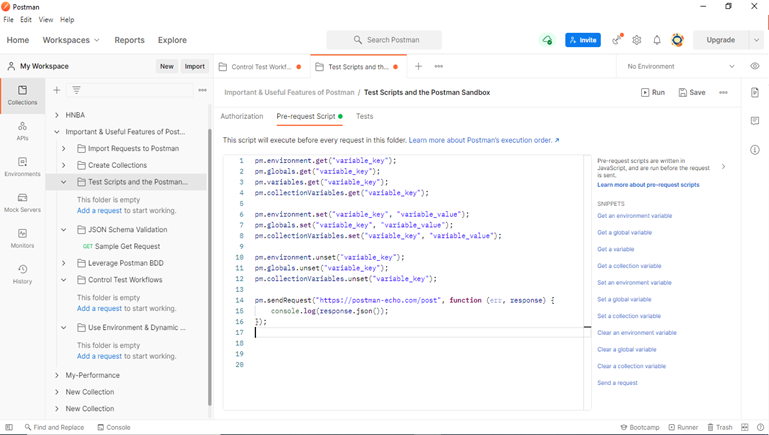769x435 pixels.
Task: Open the No Environment dropdown
Action: 680,66
